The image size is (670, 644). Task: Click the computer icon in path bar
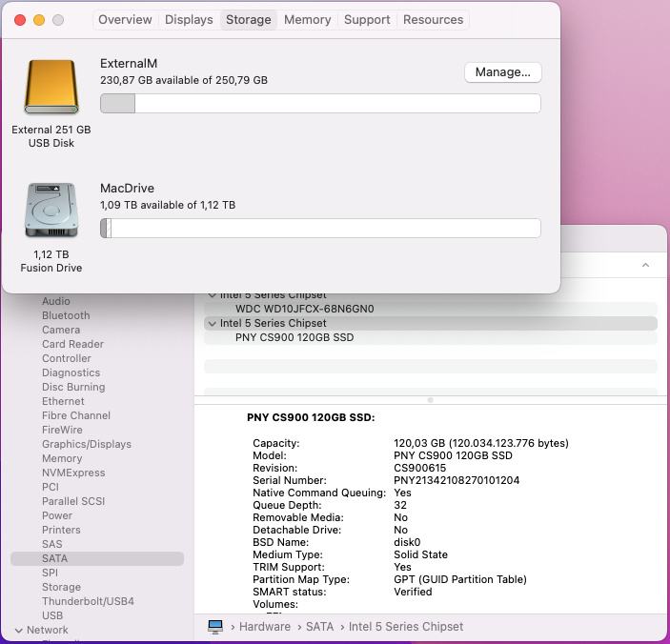[215, 627]
